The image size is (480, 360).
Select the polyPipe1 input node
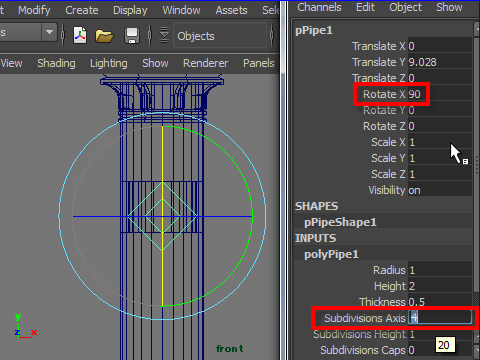pyautogui.click(x=331, y=254)
